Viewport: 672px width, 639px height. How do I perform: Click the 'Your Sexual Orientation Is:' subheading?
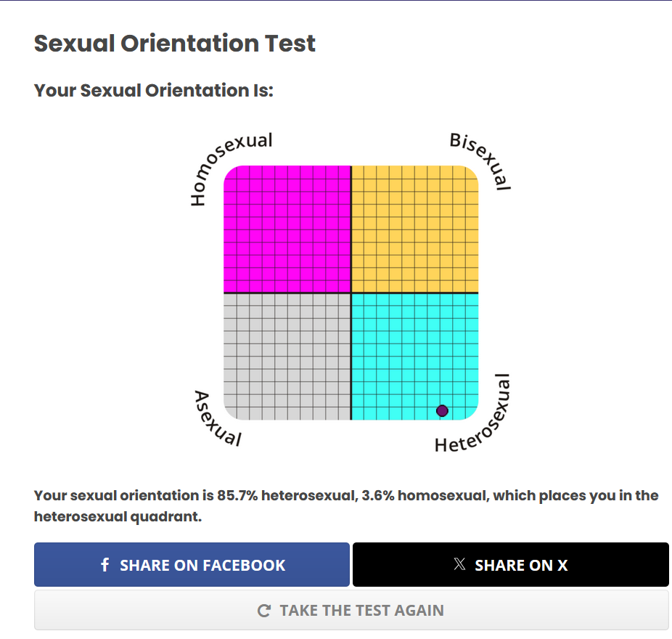[x=154, y=91]
